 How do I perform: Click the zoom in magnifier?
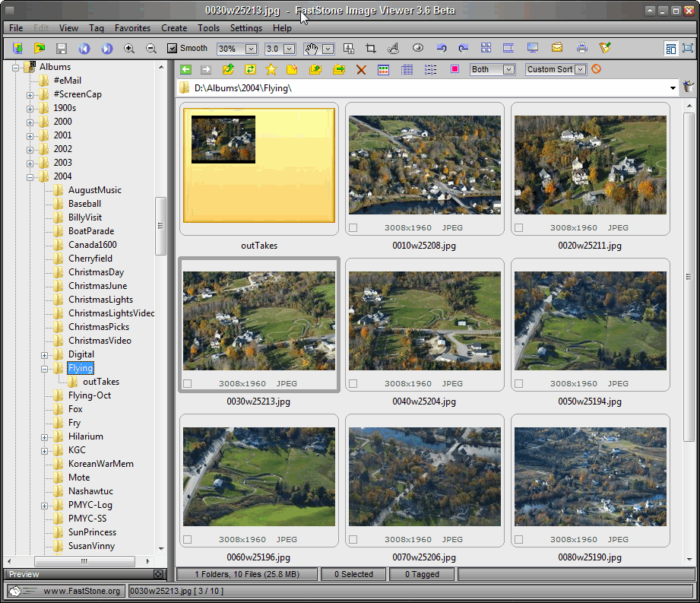pyautogui.click(x=129, y=48)
